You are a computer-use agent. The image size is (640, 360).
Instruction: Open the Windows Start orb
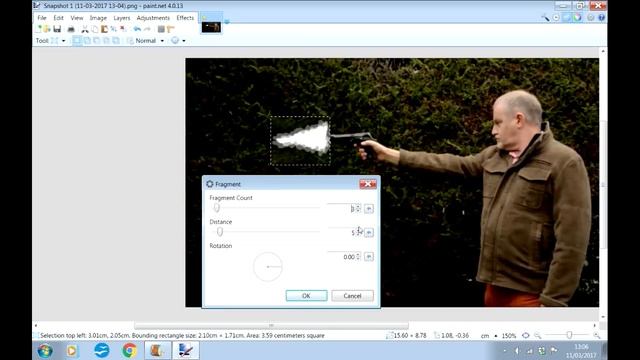(x=45, y=351)
